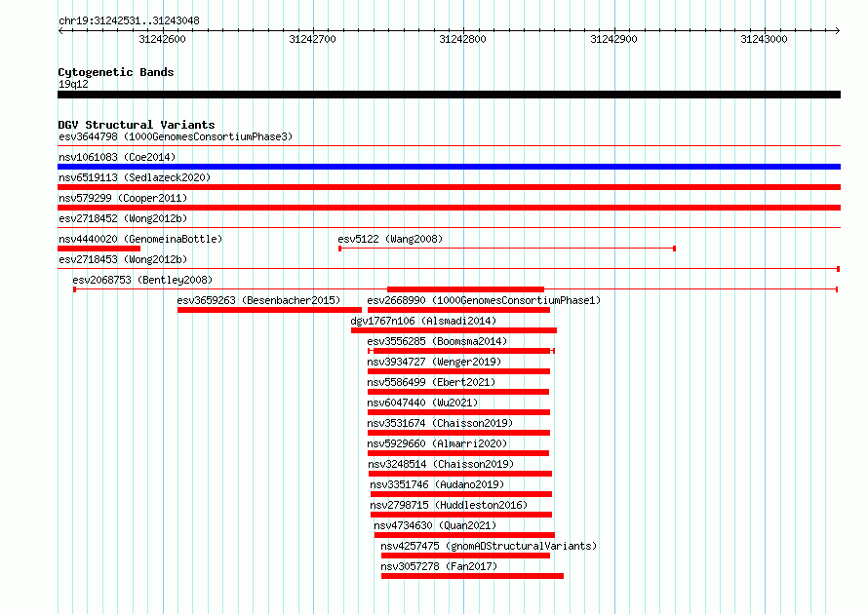The image size is (868, 614).
Task: Click esv2068753 (Bentley2008) label
Action: point(142,280)
